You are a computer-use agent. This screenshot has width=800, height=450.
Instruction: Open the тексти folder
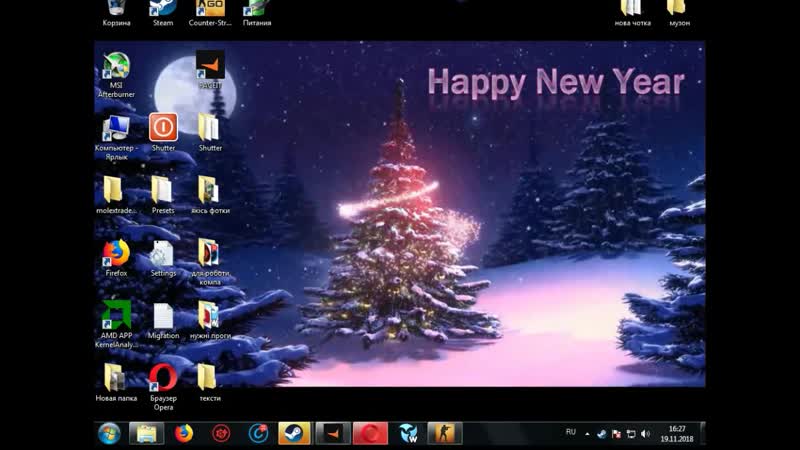tap(210, 383)
